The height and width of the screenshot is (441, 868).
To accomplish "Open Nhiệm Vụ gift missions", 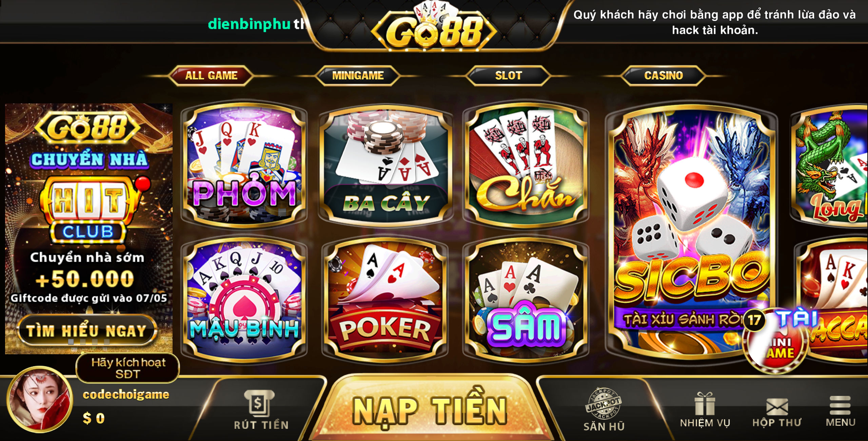I will click(x=705, y=410).
